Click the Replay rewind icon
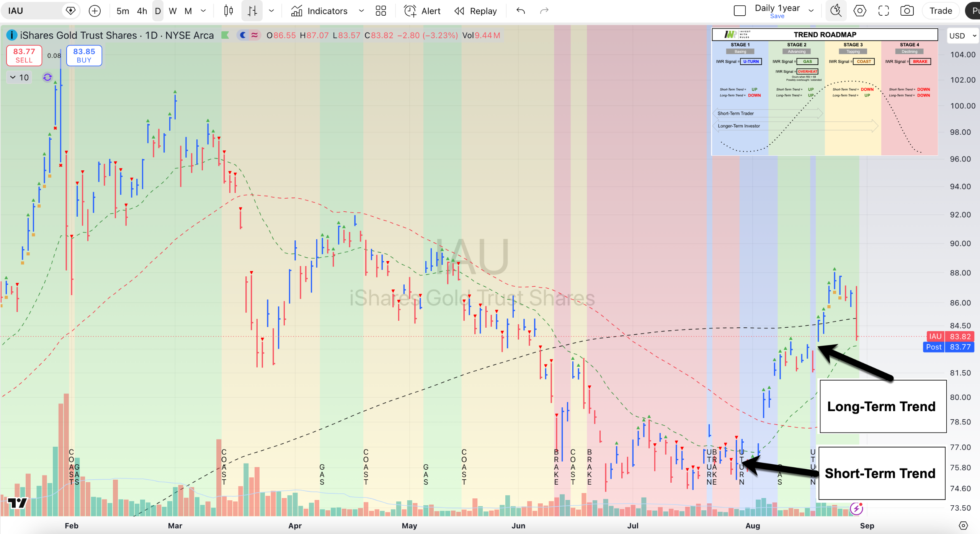980x534 pixels. pos(459,11)
